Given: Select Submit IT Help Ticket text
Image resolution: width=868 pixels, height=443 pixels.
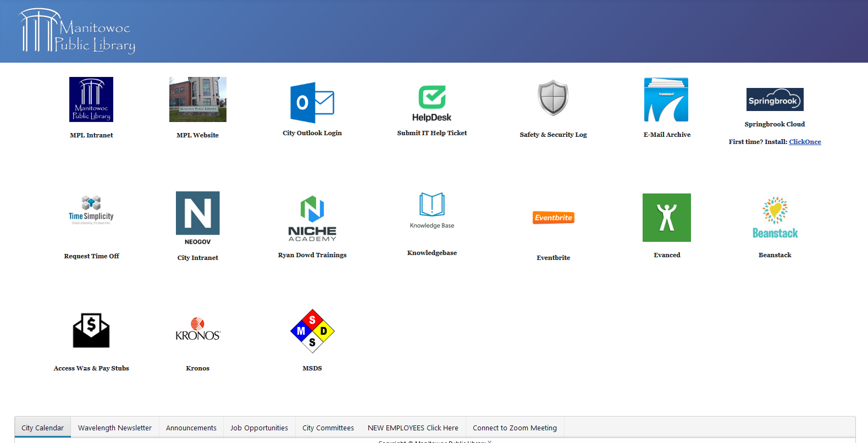Looking at the screenshot, I should (432, 133).
